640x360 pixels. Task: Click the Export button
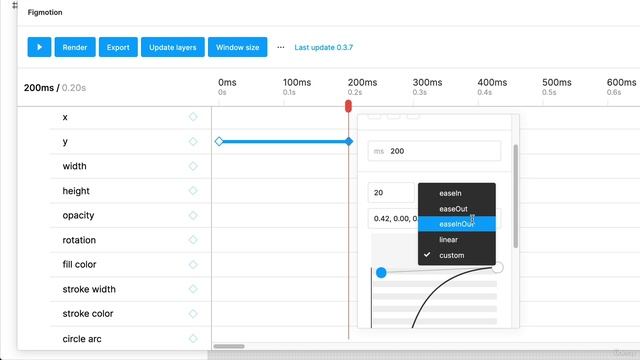[x=118, y=47]
